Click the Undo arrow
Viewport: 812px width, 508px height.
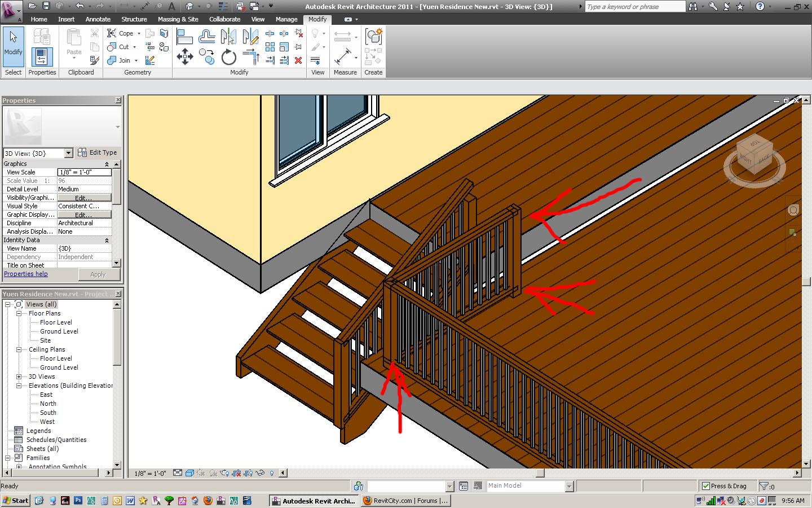[x=80, y=6]
